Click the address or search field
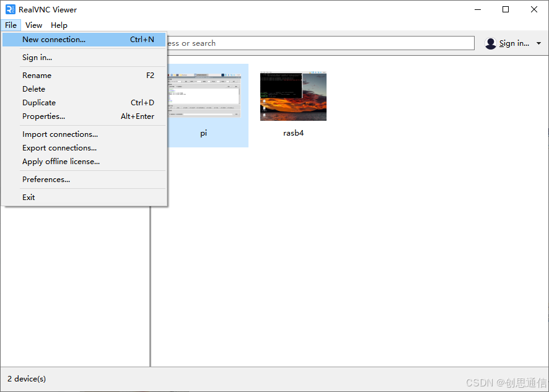The image size is (549, 392). (320, 43)
